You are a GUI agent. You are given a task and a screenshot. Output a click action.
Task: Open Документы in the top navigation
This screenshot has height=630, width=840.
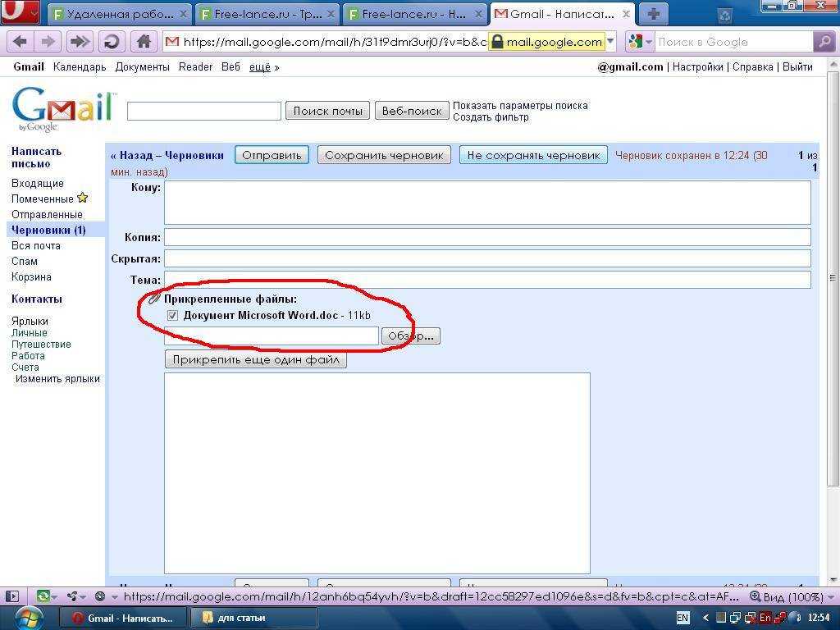click(x=142, y=67)
